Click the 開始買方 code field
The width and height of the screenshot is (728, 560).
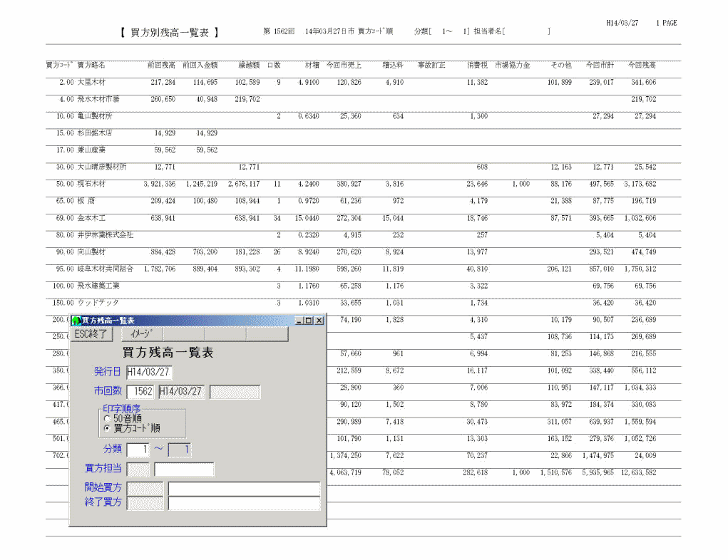point(145,489)
